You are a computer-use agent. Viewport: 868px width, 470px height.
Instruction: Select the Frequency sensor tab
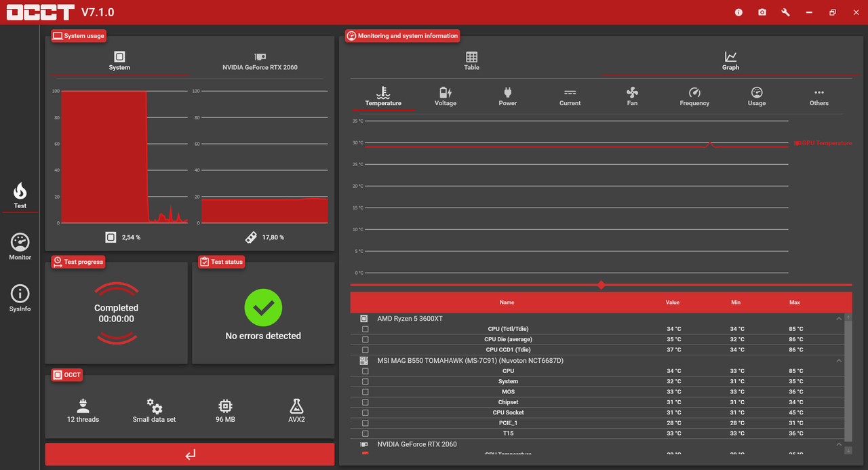coord(694,96)
